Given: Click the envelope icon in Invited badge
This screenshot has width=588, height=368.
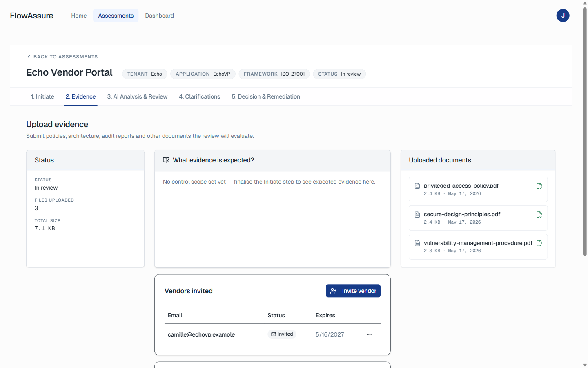Looking at the screenshot, I should [274, 334].
